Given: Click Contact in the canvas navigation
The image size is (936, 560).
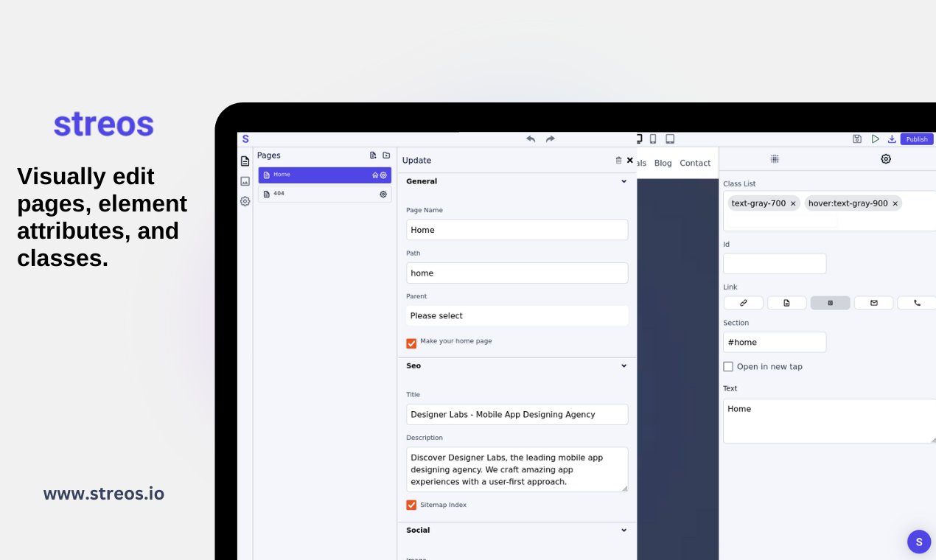Looking at the screenshot, I should pos(695,164).
